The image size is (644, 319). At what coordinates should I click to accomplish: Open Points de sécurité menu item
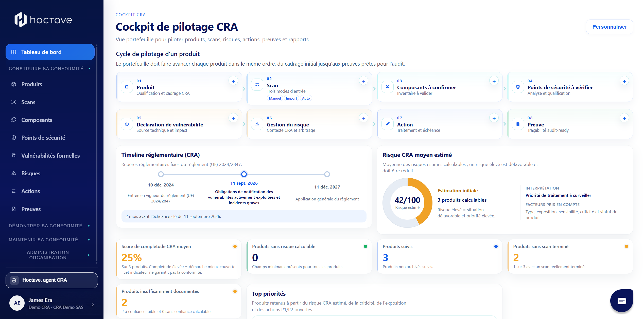point(50,138)
